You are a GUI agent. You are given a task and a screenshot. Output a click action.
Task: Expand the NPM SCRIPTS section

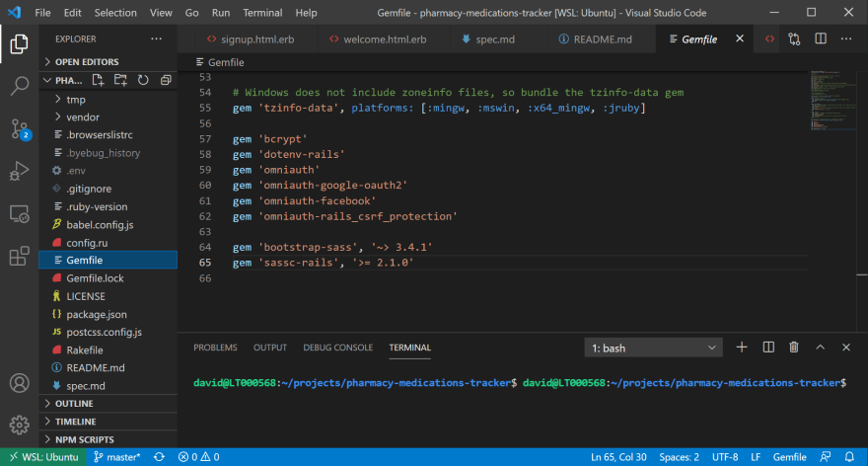[x=108, y=439]
